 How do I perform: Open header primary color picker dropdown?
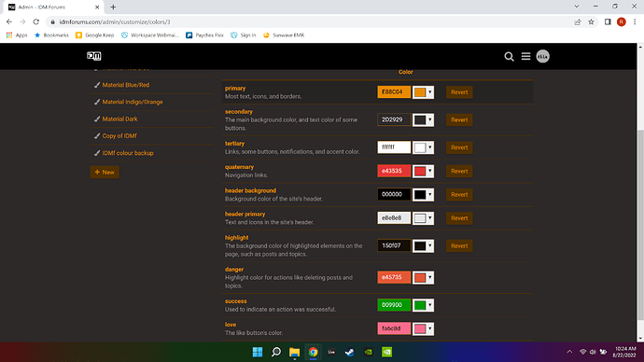(x=423, y=218)
